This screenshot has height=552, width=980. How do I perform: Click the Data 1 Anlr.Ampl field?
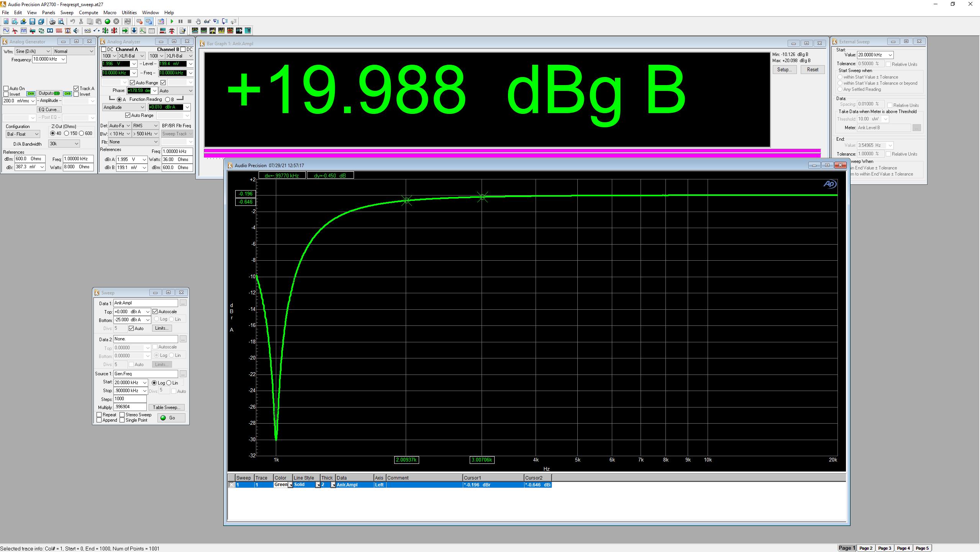(x=146, y=303)
